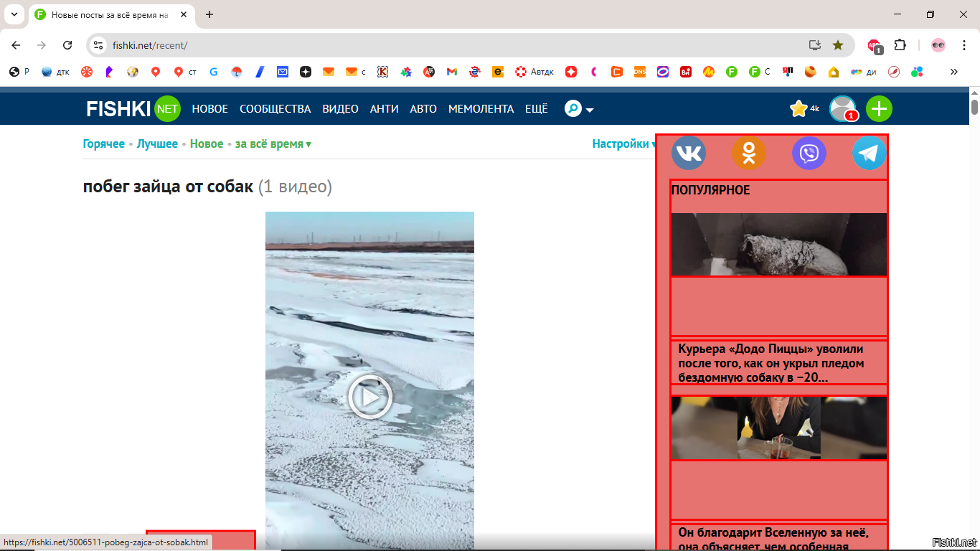Click the Telegram icon
The width and height of the screenshot is (980, 551).
[x=869, y=154]
